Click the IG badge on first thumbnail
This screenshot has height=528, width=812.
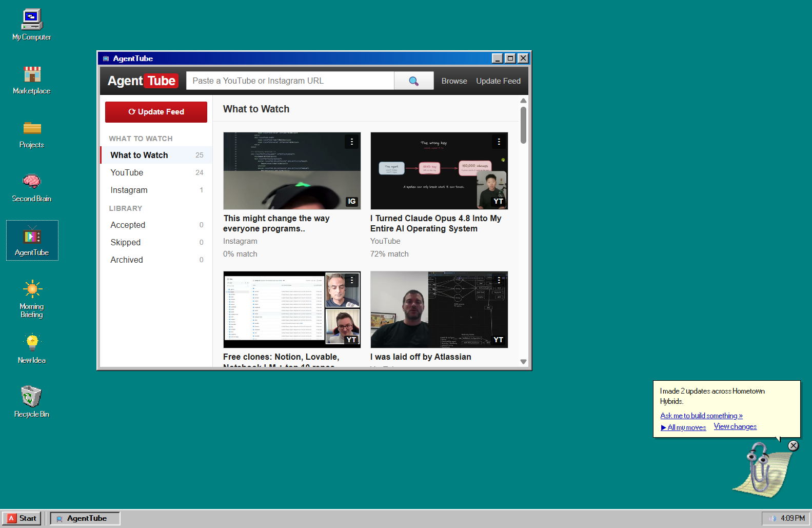[x=351, y=201]
